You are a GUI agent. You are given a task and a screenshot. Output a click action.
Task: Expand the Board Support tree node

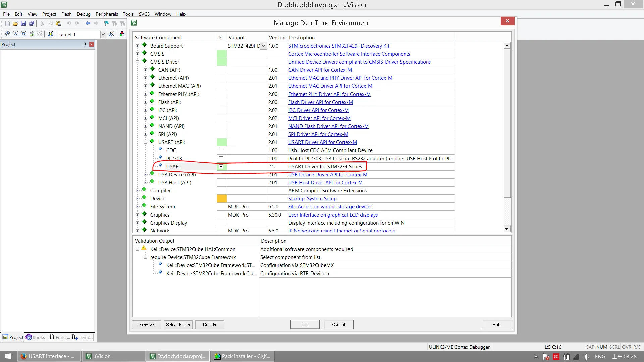(137, 46)
